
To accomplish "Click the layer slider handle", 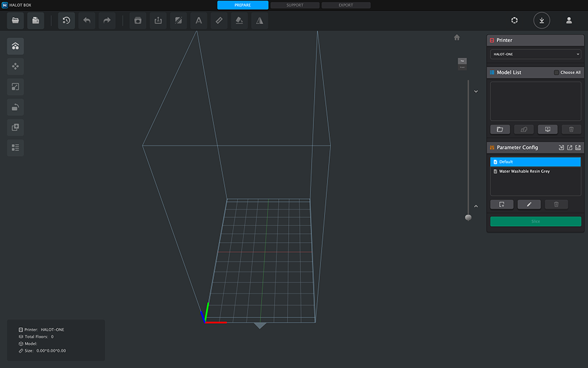I will pos(468,217).
